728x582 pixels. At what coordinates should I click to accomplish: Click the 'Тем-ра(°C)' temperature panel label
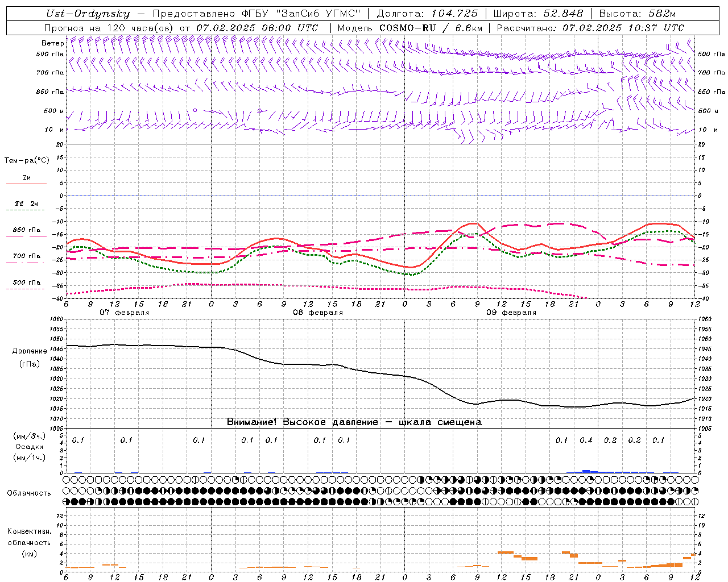click(x=27, y=161)
